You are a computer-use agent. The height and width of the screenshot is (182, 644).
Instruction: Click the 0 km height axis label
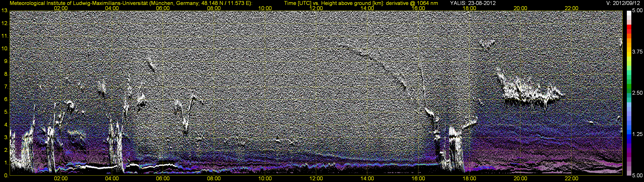coord(6,176)
